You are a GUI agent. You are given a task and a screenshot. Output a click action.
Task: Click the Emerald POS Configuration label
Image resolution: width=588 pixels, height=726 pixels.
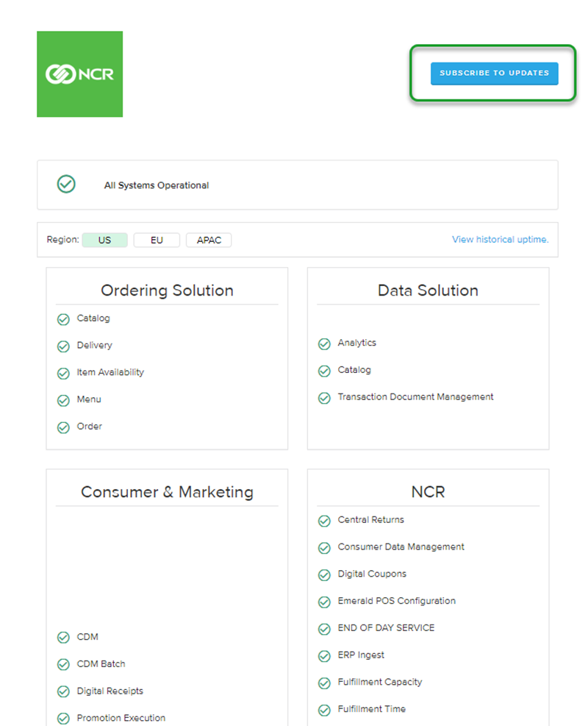(x=396, y=601)
